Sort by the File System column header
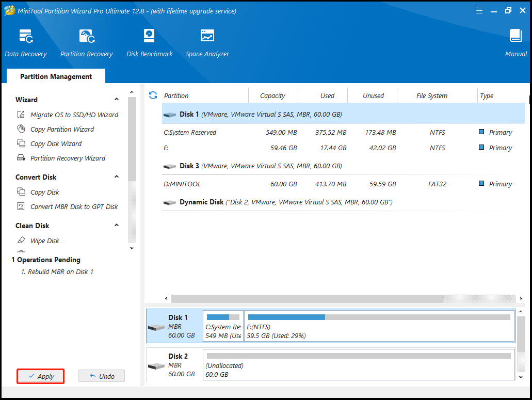532x400 pixels. [x=431, y=95]
